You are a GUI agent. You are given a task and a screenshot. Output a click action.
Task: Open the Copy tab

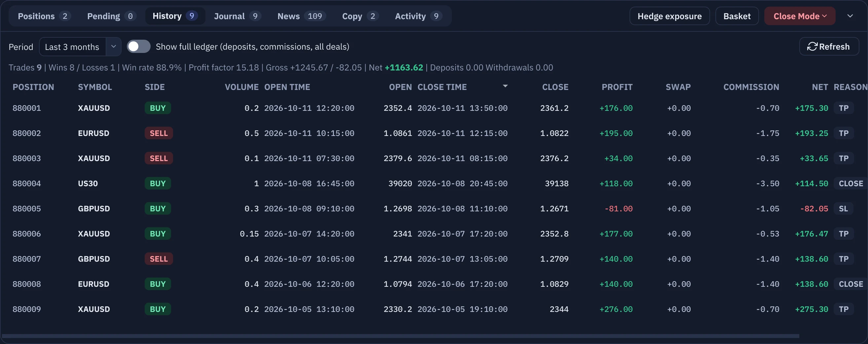point(360,16)
